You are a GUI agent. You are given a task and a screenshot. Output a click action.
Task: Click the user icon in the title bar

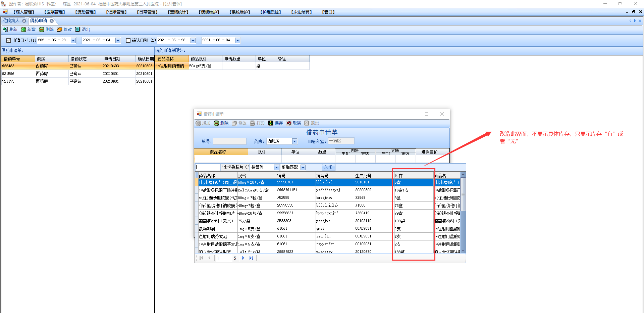tap(3, 4)
